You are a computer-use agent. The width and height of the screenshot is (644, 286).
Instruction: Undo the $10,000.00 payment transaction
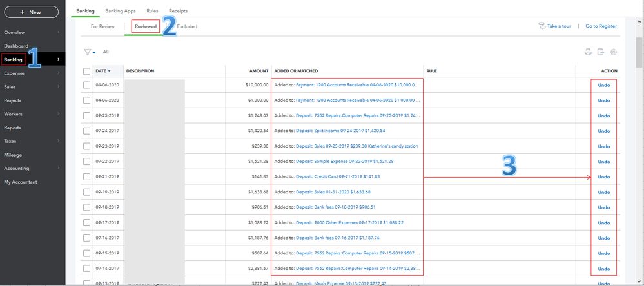(x=604, y=85)
